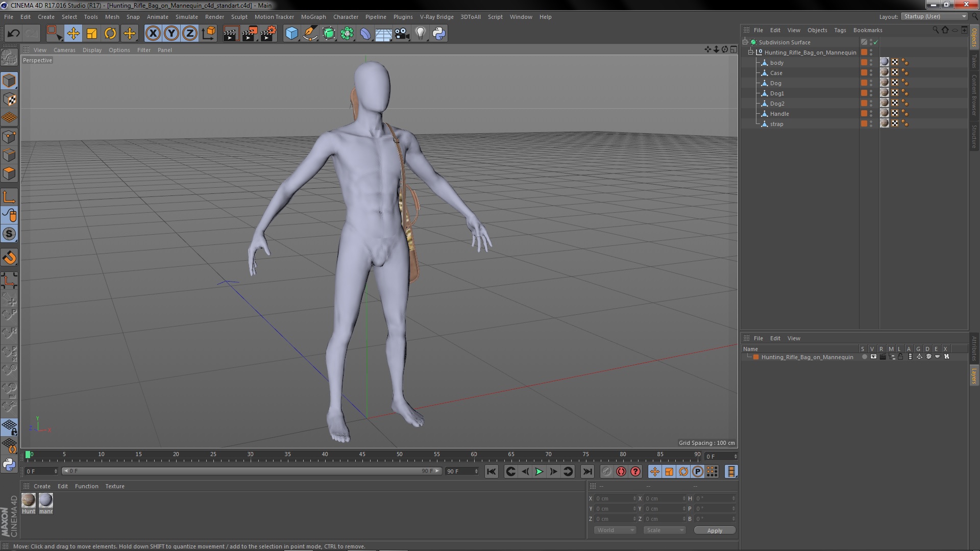Toggle visibility dots for body object
This screenshot has width=980, height=551.
pos(871,63)
